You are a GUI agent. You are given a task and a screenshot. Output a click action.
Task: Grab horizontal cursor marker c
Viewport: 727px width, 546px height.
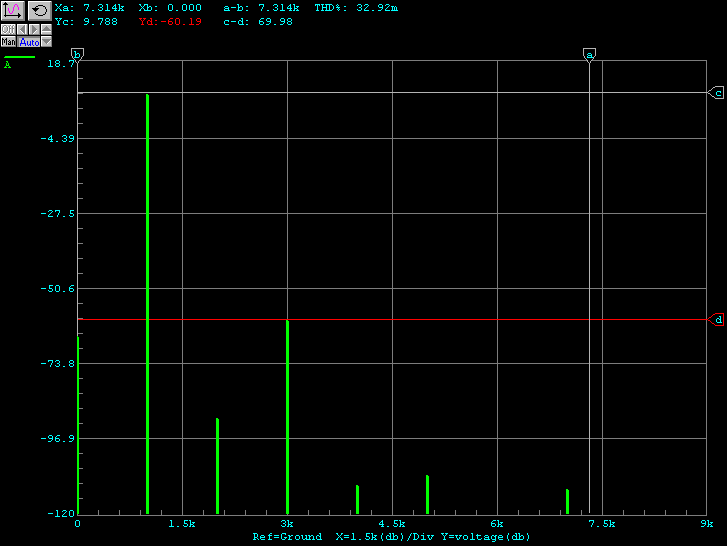point(717,93)
